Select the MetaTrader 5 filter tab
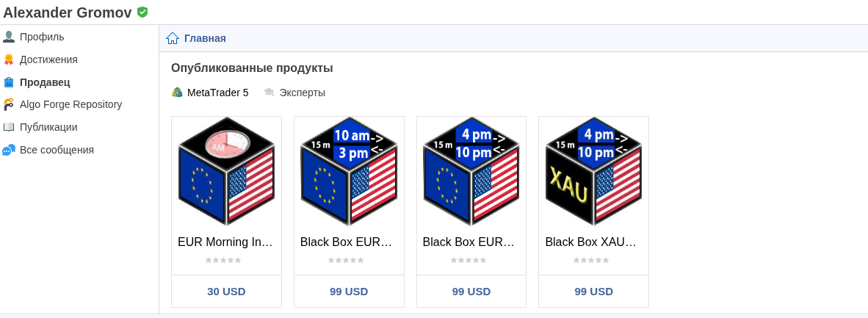This screenshot has height=318, width=868. (210, 93)
